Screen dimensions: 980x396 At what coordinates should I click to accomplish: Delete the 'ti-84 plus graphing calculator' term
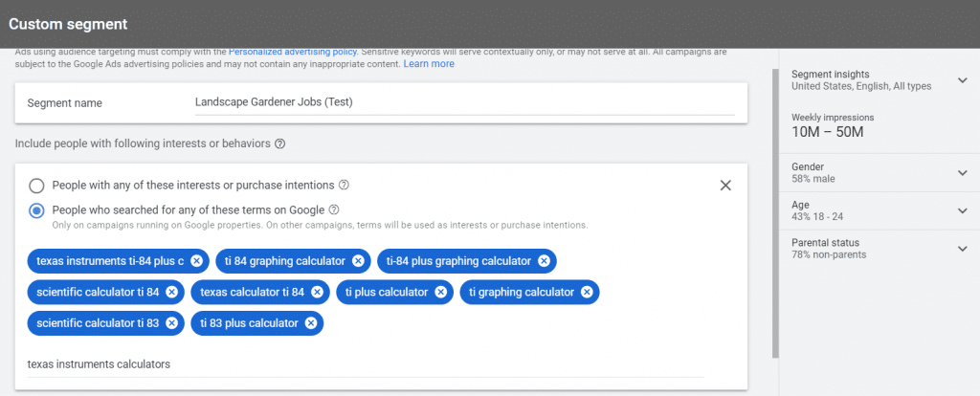click(x=544, y=260)
